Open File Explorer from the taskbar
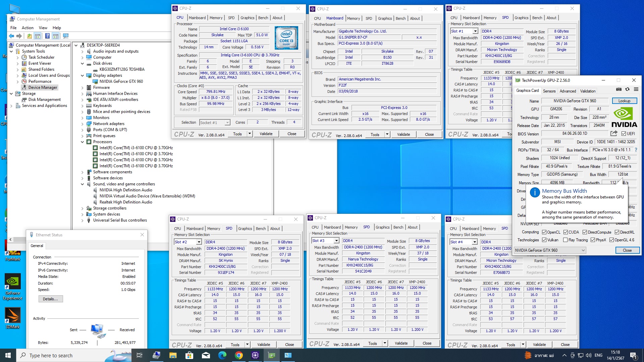Screen dimensions: 644x362 pyautogui.click(x=173, y=355)
